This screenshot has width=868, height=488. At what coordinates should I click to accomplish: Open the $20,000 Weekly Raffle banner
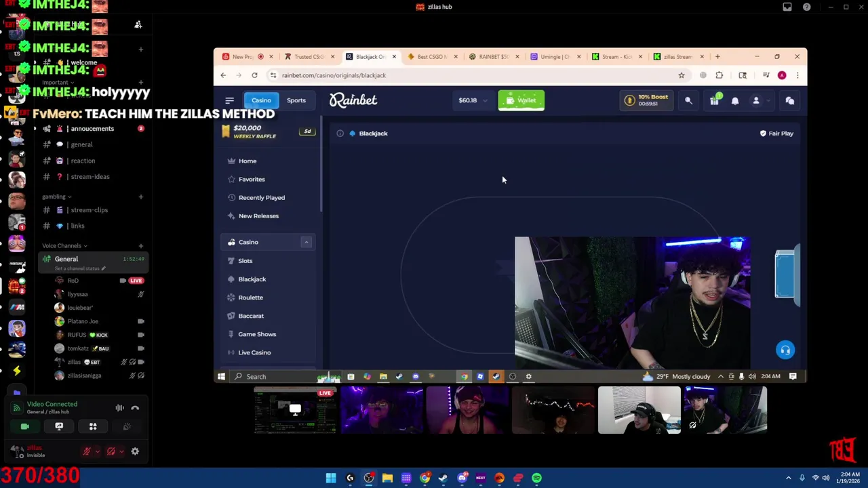click(x=268, y=131)
